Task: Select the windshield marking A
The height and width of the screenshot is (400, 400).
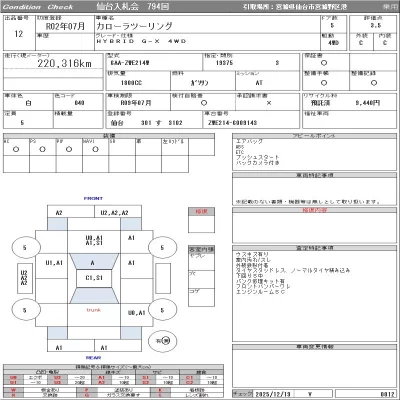Action: pyautogui.click(x=93, y=263)
